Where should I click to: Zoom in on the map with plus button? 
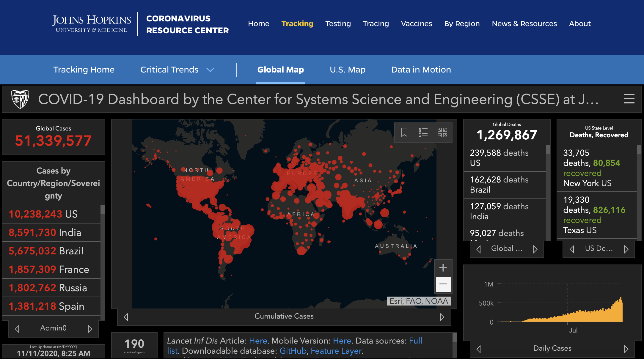(443, 268)
